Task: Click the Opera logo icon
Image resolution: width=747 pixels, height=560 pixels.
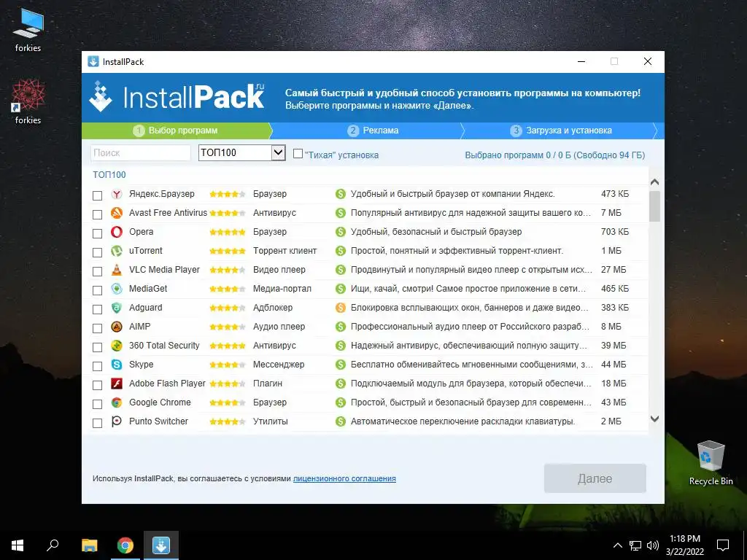Action: coord(117,232)
